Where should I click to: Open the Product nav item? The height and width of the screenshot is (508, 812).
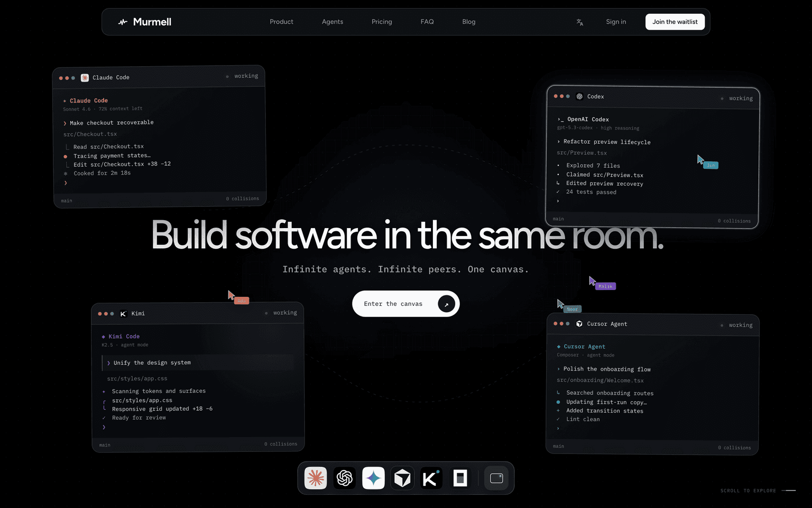[281, 22]
